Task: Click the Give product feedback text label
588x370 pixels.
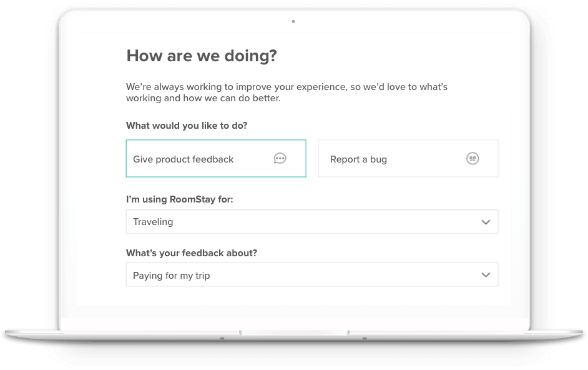Action: point(183,159)
